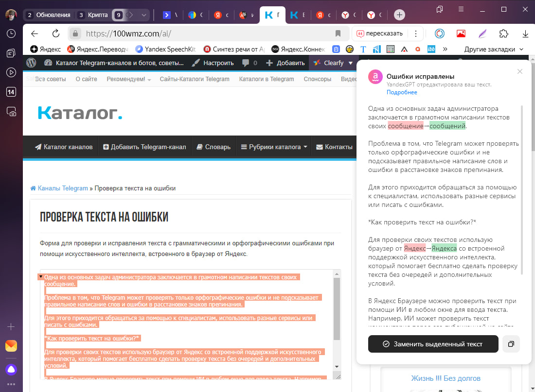Screen dimensions: 535x392
Task: Copy corrected text using the copy icon
Action: click(x=511, y=344)
